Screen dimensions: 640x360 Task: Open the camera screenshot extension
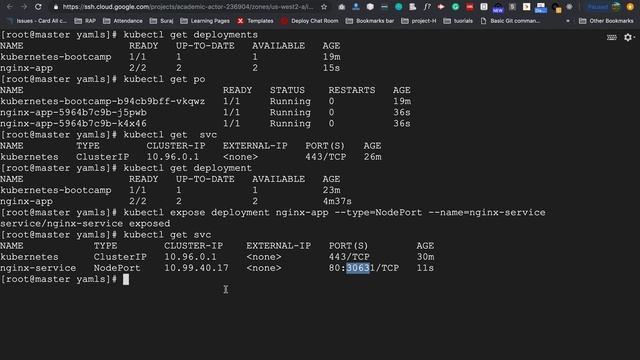click(x=342, y=7)
